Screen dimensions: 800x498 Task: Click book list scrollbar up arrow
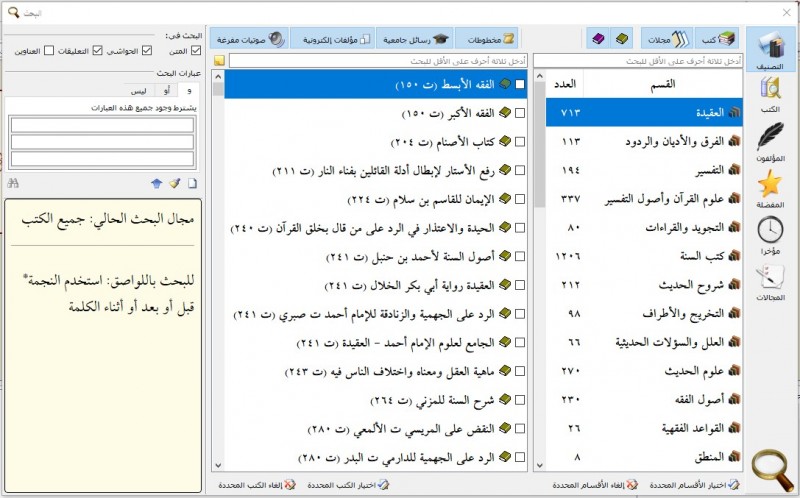point(218,77)
